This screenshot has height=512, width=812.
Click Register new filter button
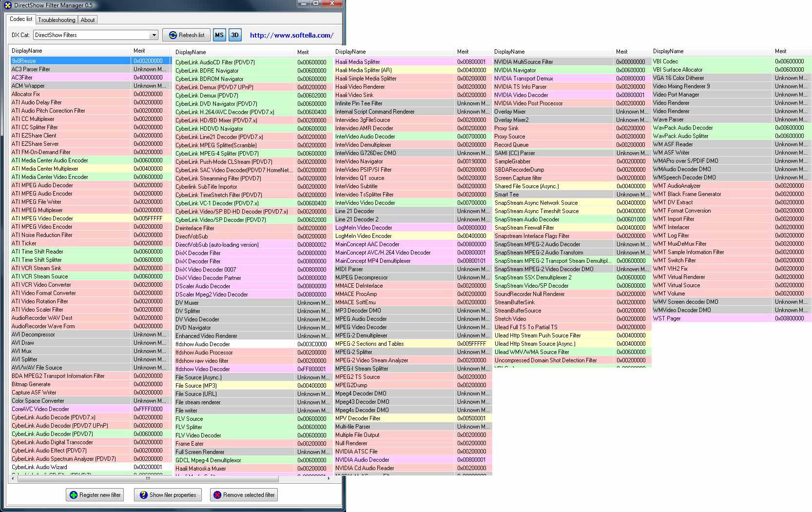tap(95, 495)
